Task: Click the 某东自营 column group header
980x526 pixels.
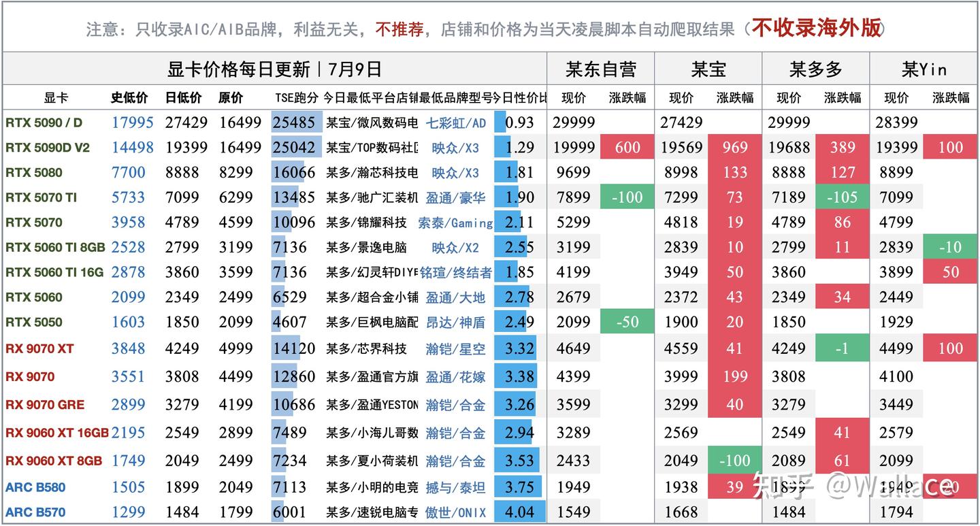Action: point(600,69)
